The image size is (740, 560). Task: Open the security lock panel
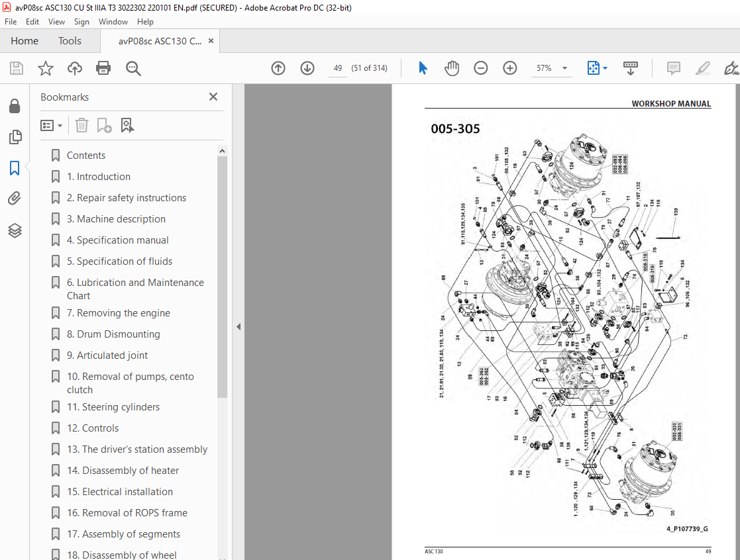point(15,106)
